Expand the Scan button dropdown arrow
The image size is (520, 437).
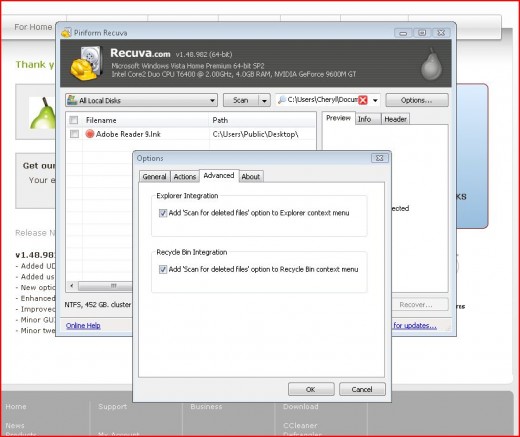click(264, 100)
